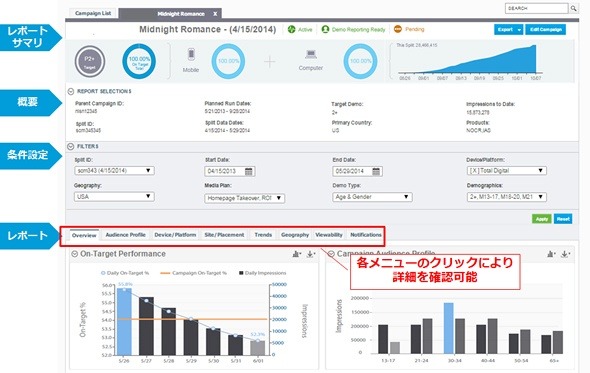590x373 pixels.
Task: Collapse the Report Selections section
Action: pos(71,91)
